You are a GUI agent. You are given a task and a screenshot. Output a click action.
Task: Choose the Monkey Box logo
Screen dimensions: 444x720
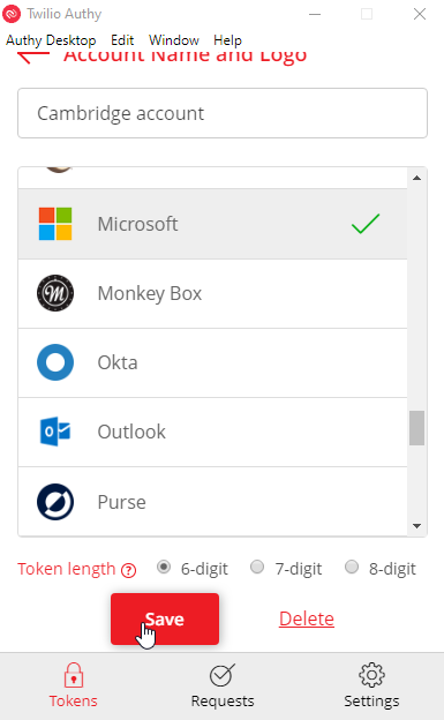(55, 293)
